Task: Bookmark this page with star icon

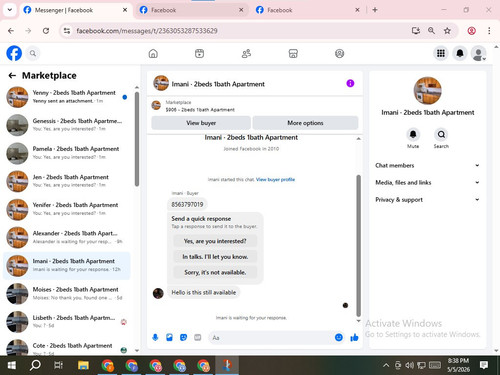Action: [x=447, y=31]
